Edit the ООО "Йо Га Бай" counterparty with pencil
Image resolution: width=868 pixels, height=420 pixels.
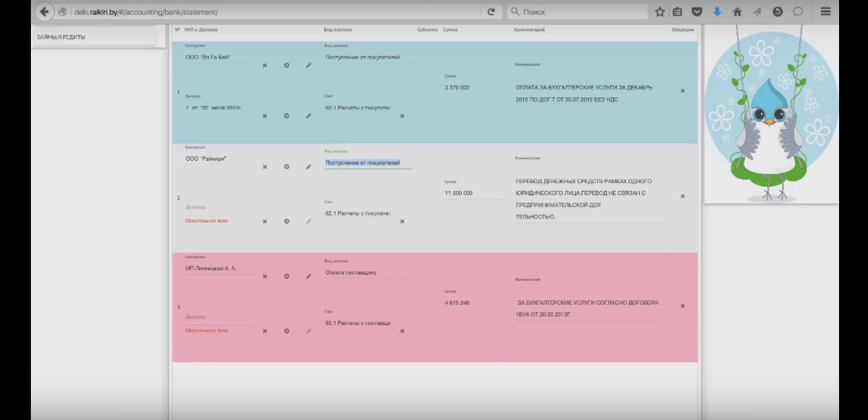coord(308,65)
